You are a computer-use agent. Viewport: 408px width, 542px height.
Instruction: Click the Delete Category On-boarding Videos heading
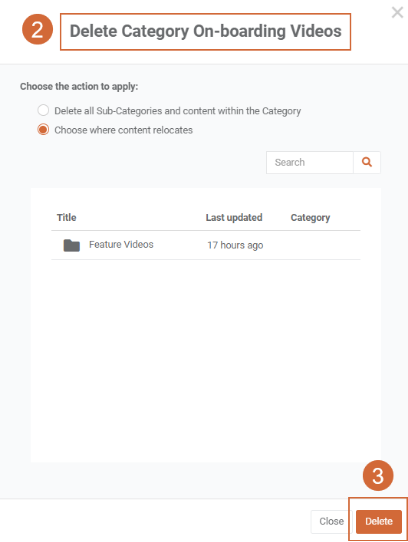[x=206, y=31]
